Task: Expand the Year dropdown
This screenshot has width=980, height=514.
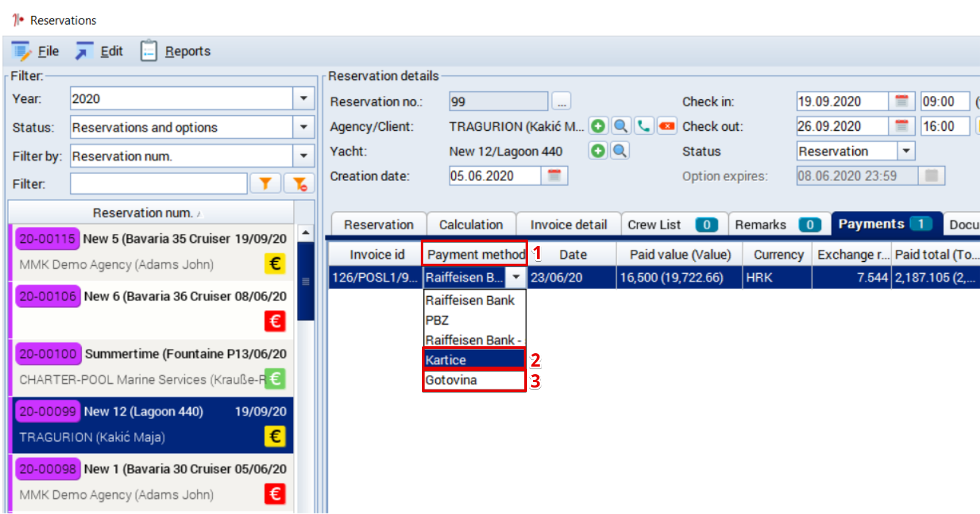Action: pos(303,98)
